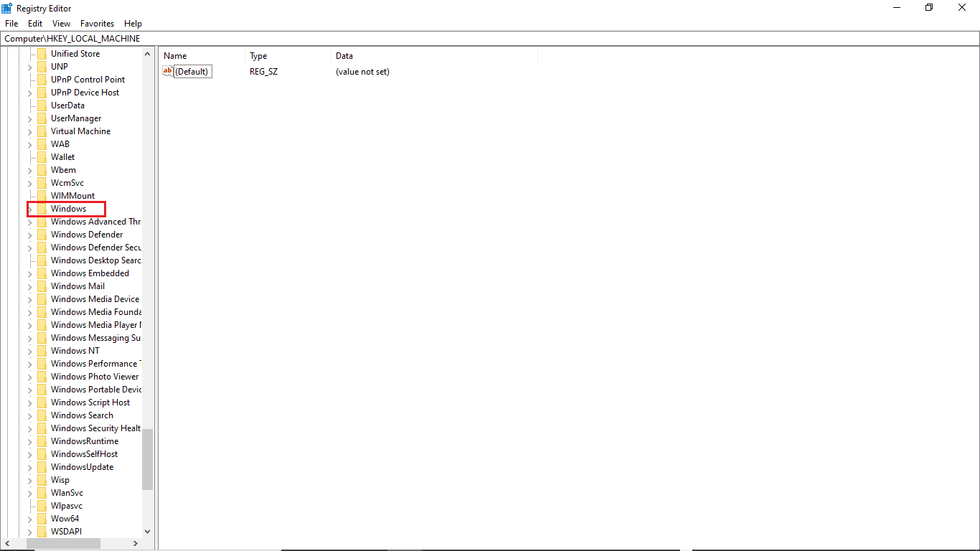The height and width of the screenshot is (551, 980).
Task: Select the Wlpasvc key folder icon
Action: click(42, 506)
